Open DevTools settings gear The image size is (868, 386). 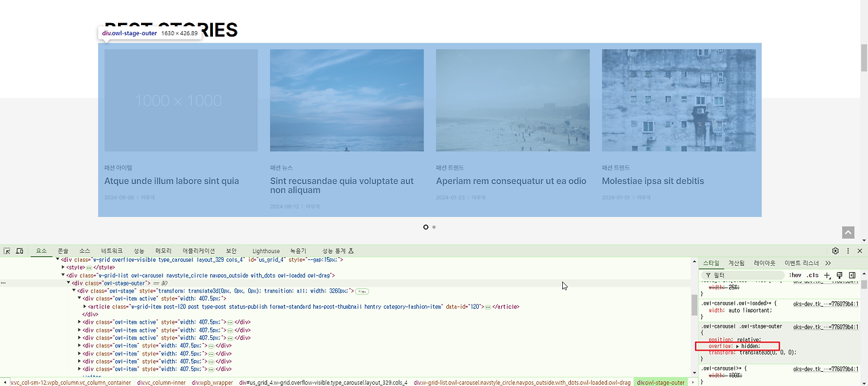tap(835, 251)
